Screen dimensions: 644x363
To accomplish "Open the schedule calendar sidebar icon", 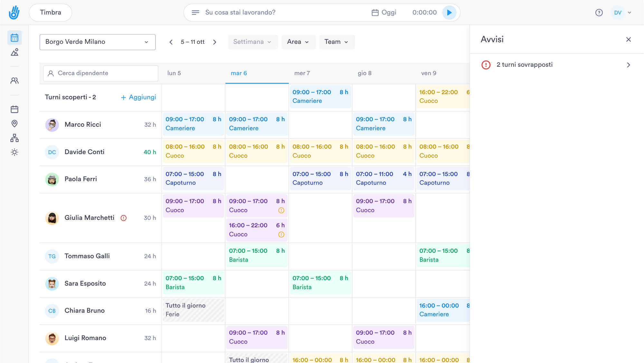I will pyautogui.click(x=14, y=38).
